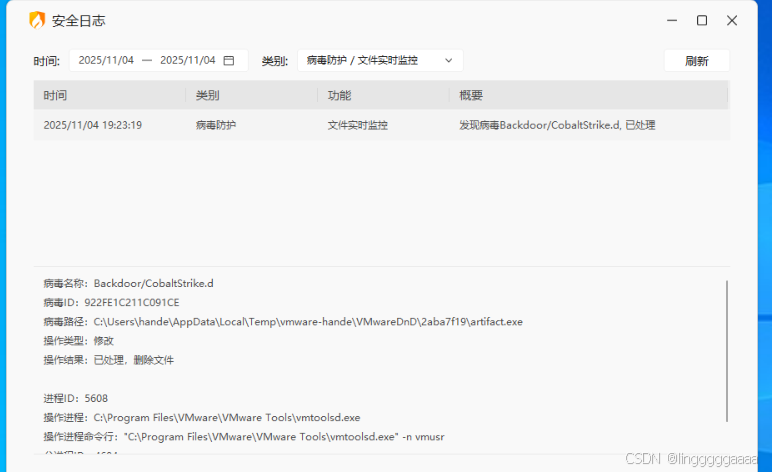Click the summary 发现病毒Backdoor/CobaltStrike.d, 已处理
This screenshot has width=772, height=472.
coord(557,125)
